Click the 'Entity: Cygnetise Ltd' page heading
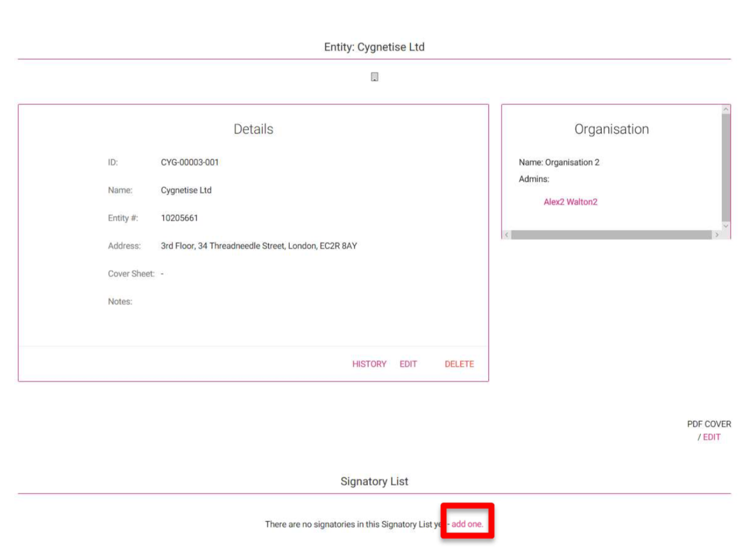This screenshot has height=552, width=756. 375,47
